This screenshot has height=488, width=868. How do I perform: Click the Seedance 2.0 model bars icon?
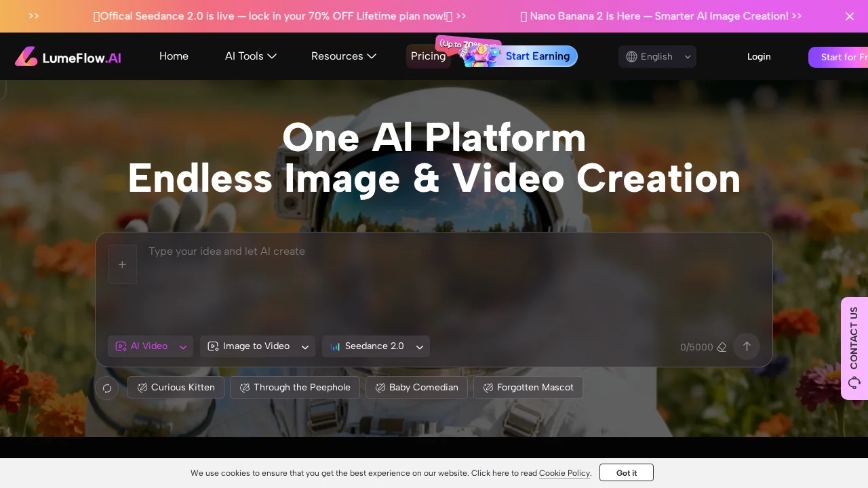tap(336, 346)
